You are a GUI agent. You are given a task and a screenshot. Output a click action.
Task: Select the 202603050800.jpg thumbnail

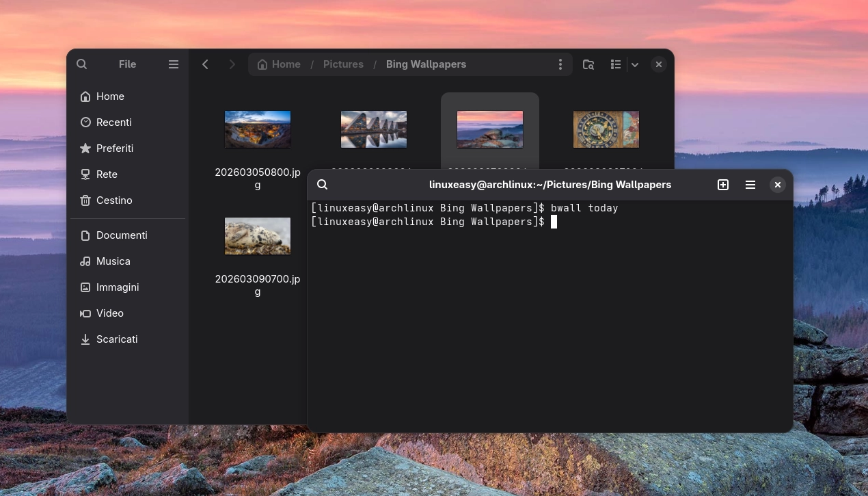(x=258, y=129)
